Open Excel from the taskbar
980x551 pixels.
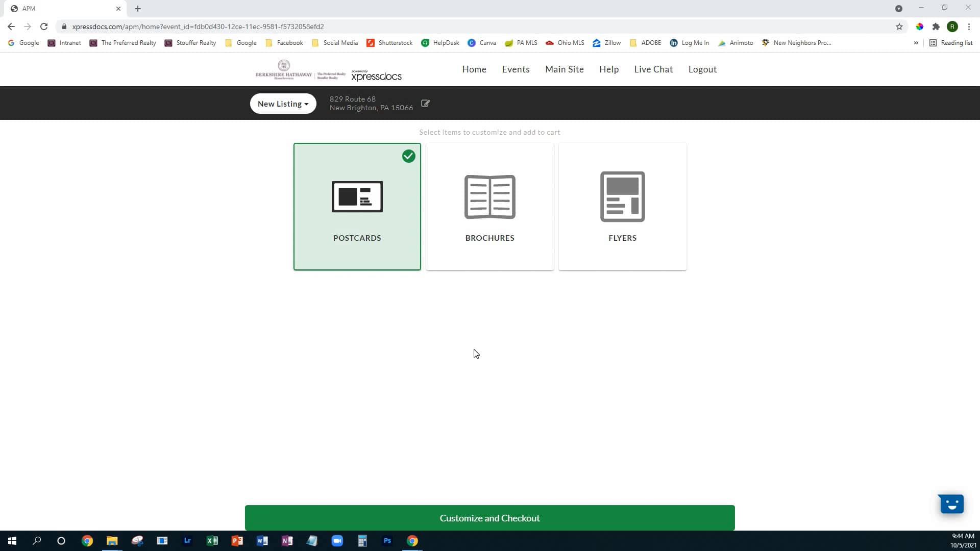coord(212,540)
